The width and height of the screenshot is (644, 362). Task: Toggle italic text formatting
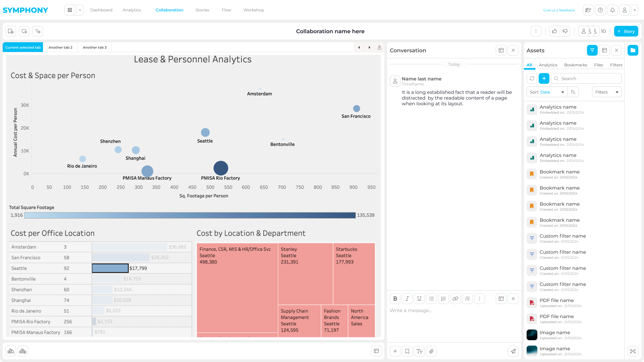click(407, 299)
